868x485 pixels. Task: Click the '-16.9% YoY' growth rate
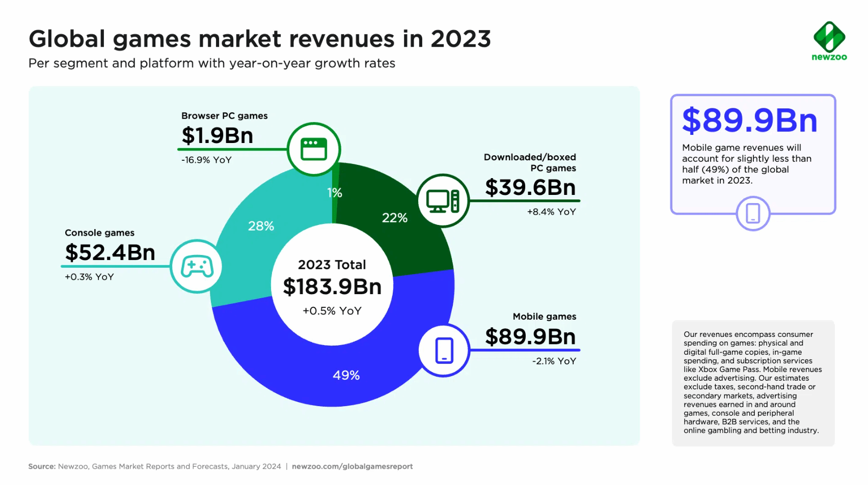point(206,160)
